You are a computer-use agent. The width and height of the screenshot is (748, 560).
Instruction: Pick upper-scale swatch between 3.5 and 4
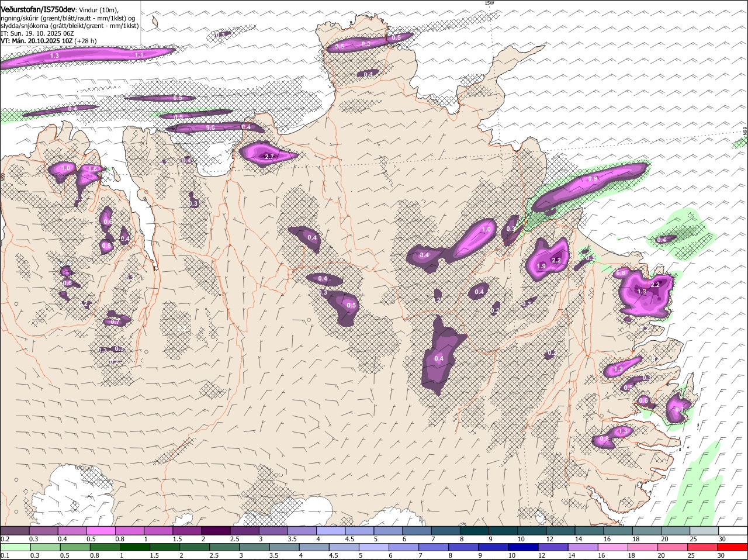coord(302,531)
